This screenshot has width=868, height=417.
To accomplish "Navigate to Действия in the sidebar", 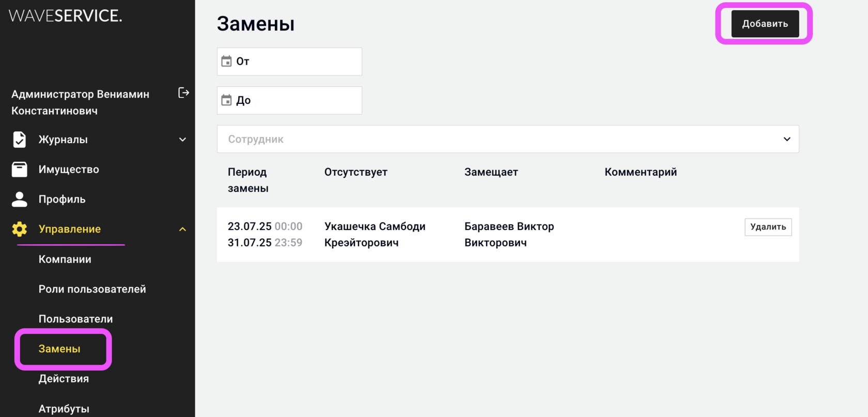I will click(x=64, y=379).
